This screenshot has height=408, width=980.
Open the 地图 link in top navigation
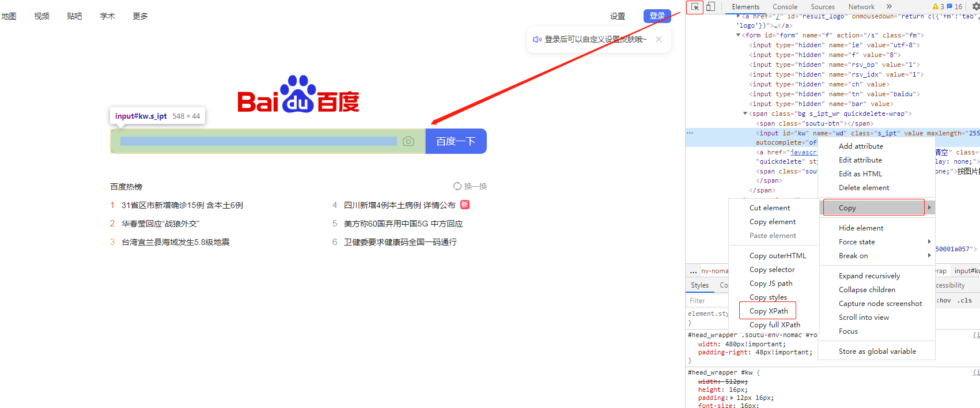(9, 16)
